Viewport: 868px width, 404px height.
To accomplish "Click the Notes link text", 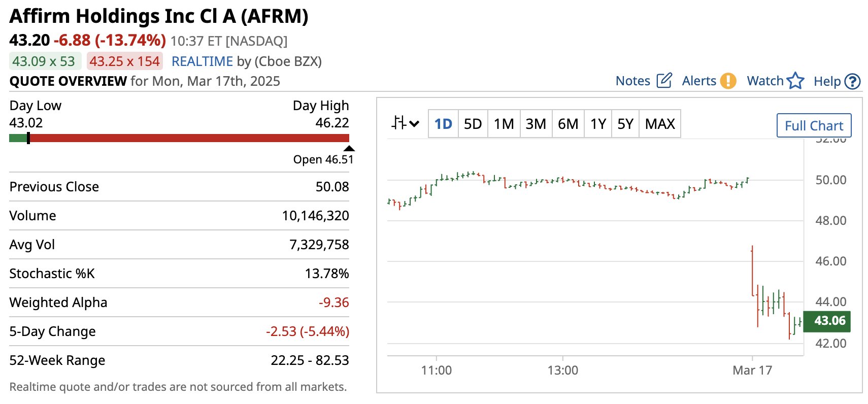I will tap(632, 81).
